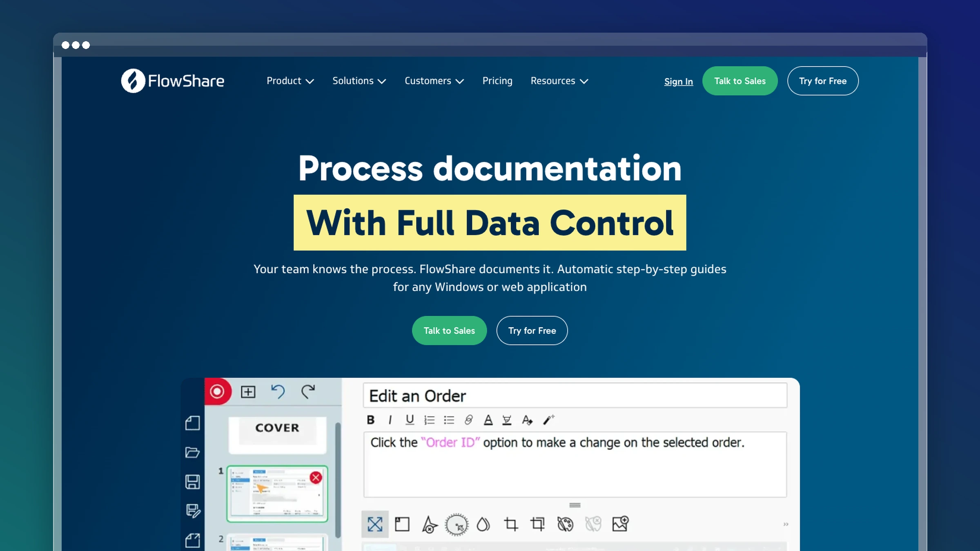Select the COVER thumbnail
980x551 pixels.
tap(277, 435)
